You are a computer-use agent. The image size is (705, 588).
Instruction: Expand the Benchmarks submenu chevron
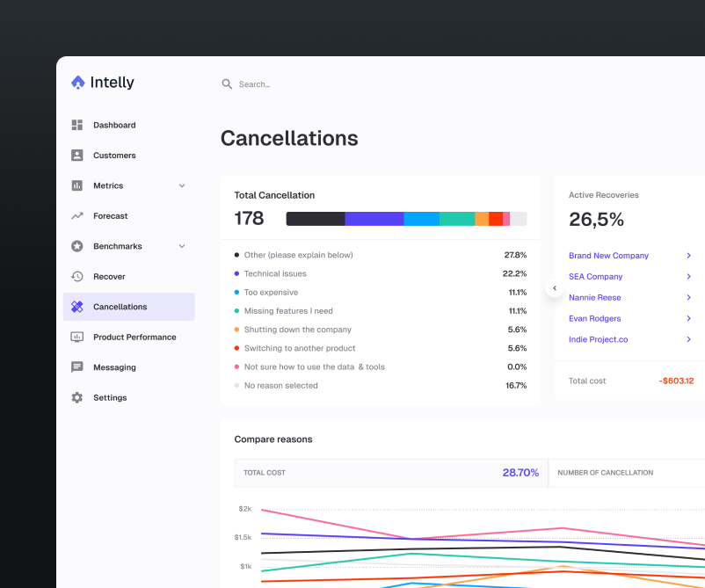coord(182,246)
